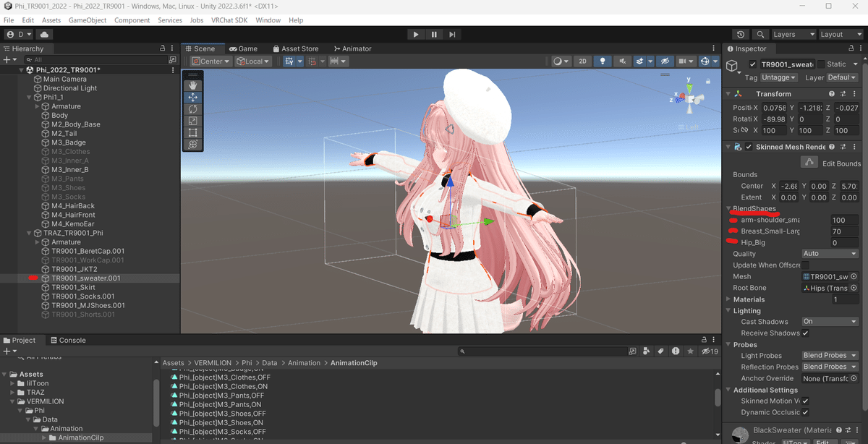Toggle 2D scene view mode
Image resolution: width=868 pixels, height=444 pixels.
point(582,61)
